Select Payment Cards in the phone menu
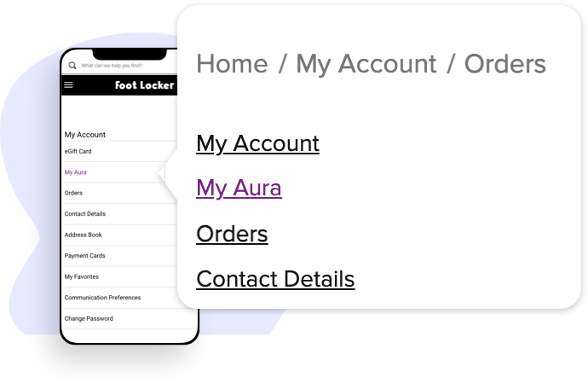 84,256
